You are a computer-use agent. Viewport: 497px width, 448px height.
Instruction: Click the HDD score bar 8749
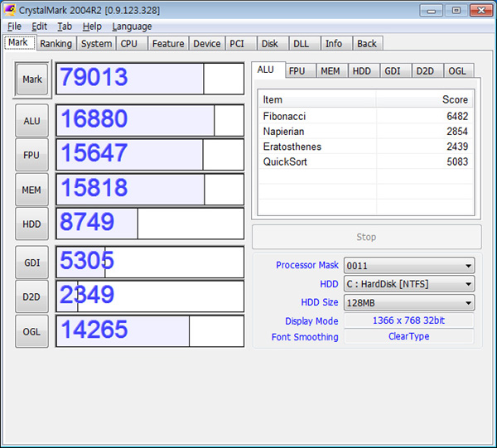pos(150,224)
